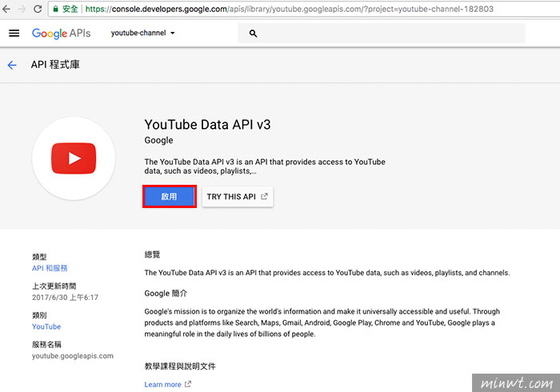560x392 pixels.
Task: Click the 總覽 section heading
Action: point(152,254)
